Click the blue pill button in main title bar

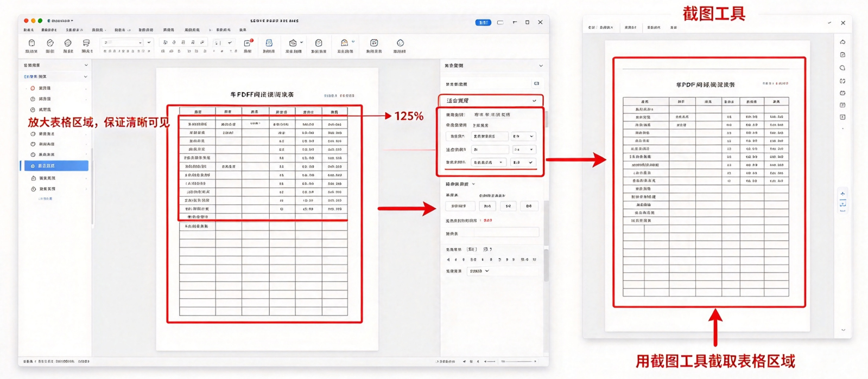pyautogui.click(x=483, y=22)
